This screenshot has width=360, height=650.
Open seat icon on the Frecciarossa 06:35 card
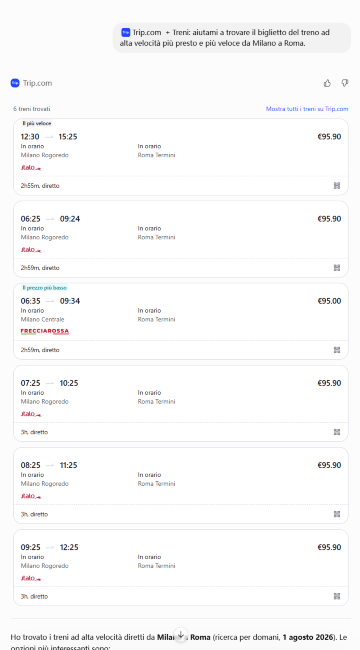[337, 350]
